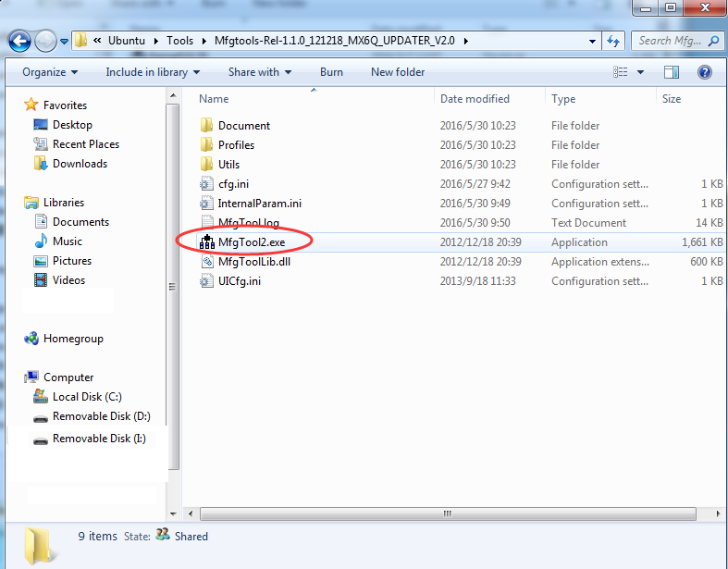Click the large folder icon in details pane
Screen dimensions: 728x569
point(40,545)
